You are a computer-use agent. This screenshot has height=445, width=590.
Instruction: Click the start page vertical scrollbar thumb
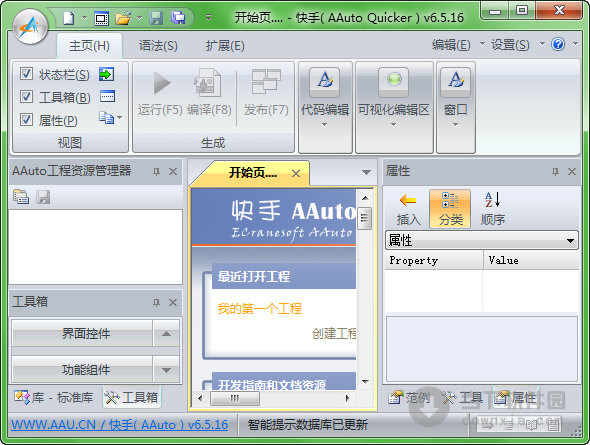tap(365, 219)
